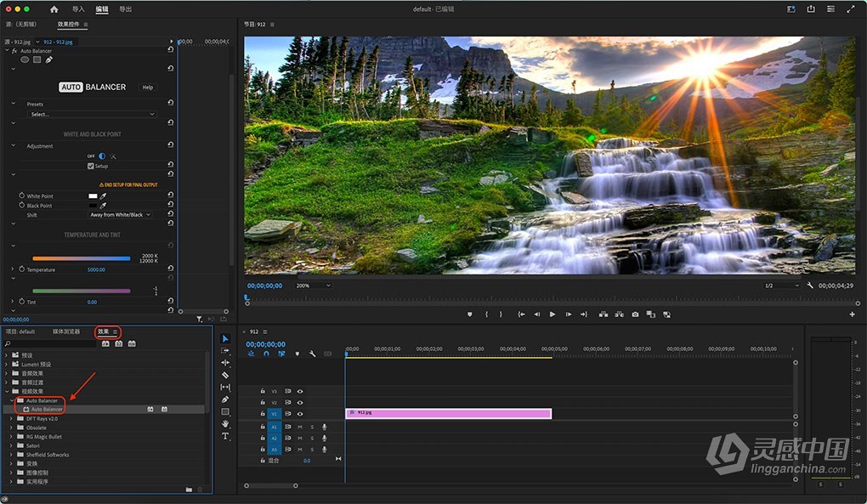Open Shift Away from White/Black dropdown
Image resolution: width=867 pixels, height=504 pixels.
(121, 214)
